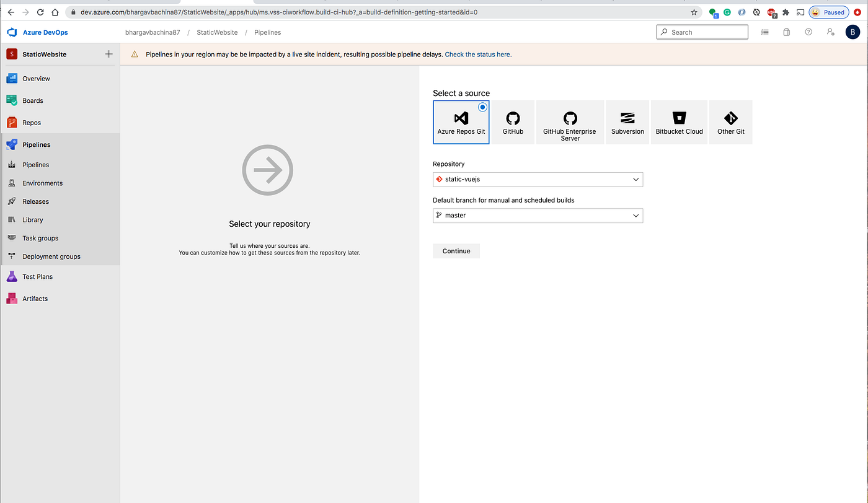This screenshot has height=503, width=868.
Task: Click inside the Search field
Action: (x=702, y=32)
